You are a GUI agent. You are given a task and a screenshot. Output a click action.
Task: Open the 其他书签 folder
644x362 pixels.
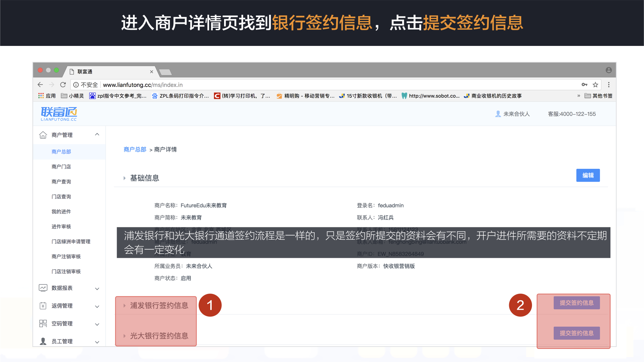point(599,96)
